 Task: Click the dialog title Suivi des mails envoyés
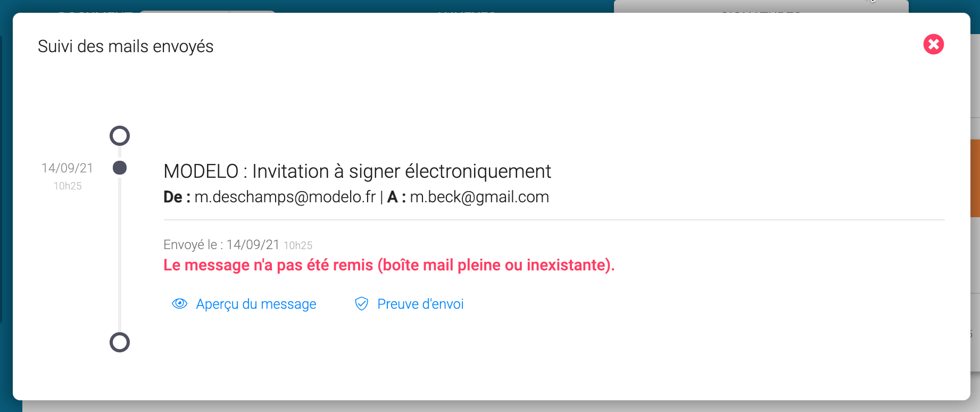(126, 46)
